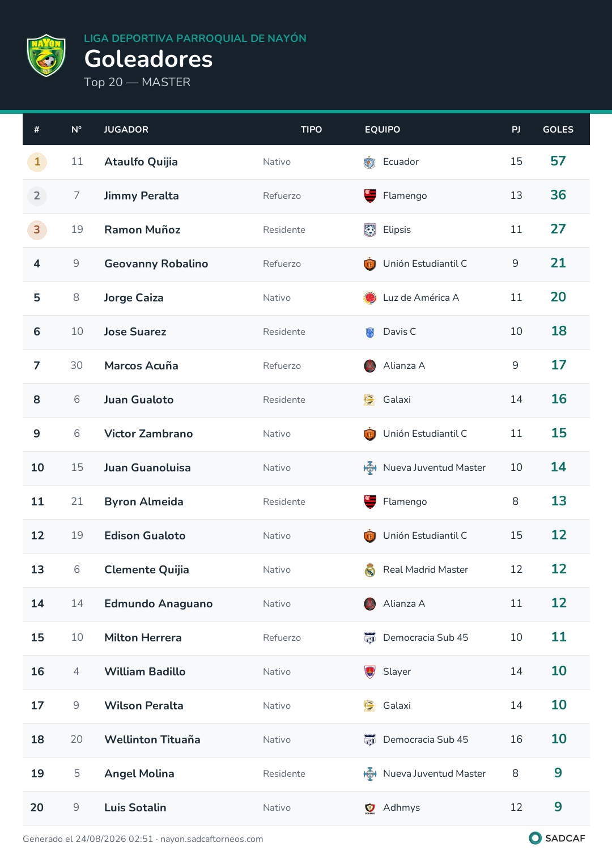Click the SADCAF logo icon
Image resolution: width=612 pixels, height=868 pixels.
coord(535,838)
